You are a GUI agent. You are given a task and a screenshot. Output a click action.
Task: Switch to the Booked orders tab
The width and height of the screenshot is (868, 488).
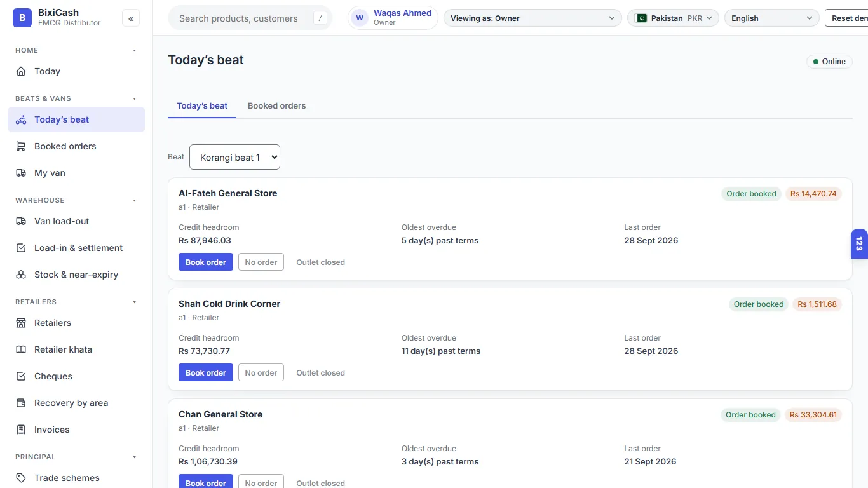tap(277, 105)
